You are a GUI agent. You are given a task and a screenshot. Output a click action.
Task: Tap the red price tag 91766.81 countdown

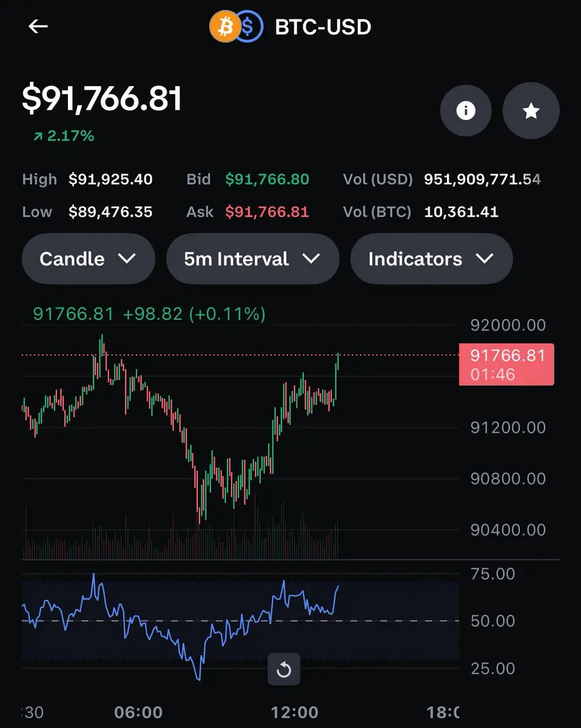coord(506,364)
